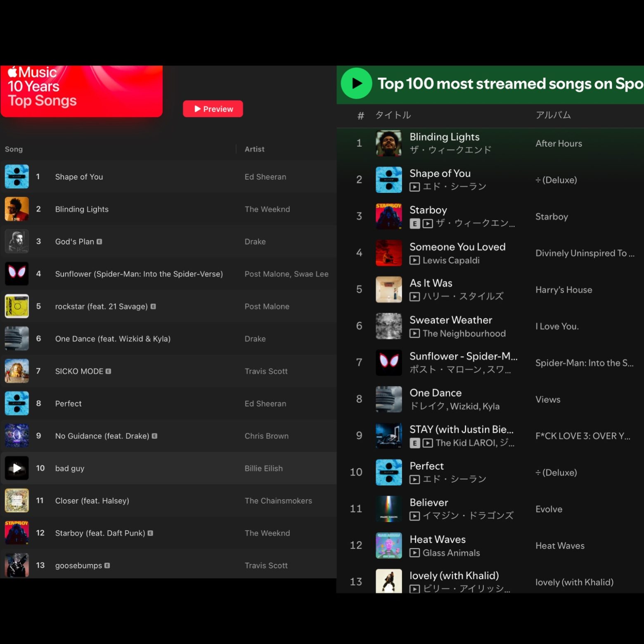The width and height of the screenshot is (644, 644).
Task: Click the Spotify Shape of You album cover
Action: click(x=389, y=180)
